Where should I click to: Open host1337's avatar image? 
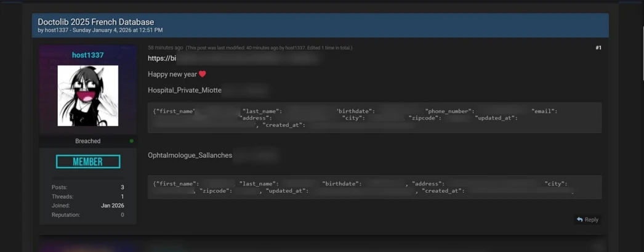coord(88,96)
